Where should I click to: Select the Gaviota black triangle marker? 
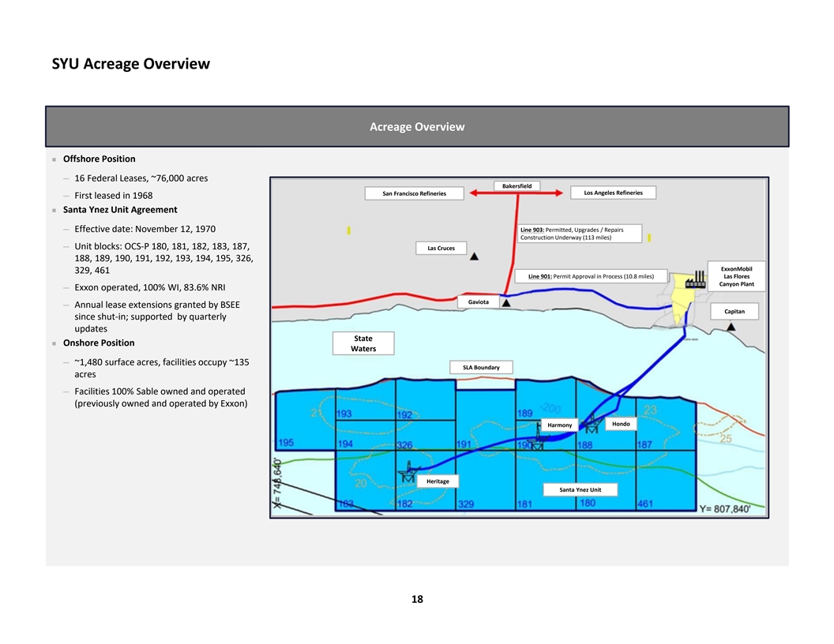(505, 302)
